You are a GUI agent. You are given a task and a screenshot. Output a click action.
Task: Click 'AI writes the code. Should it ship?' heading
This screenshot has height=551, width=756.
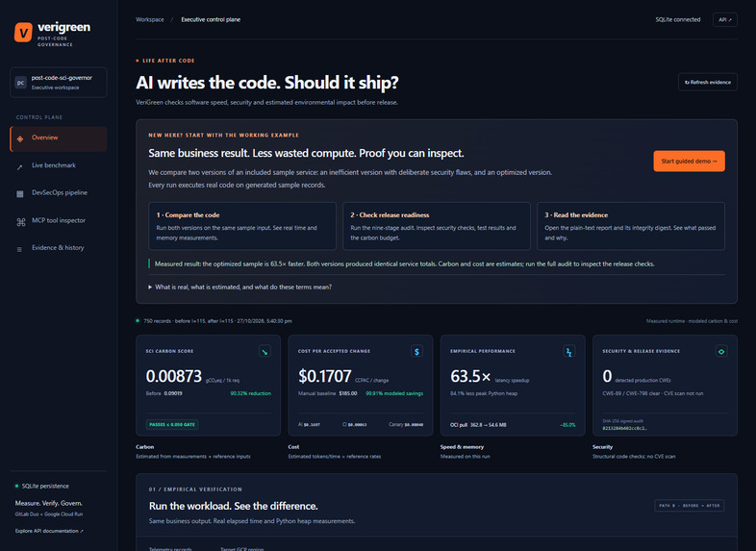tap(267, 83)
